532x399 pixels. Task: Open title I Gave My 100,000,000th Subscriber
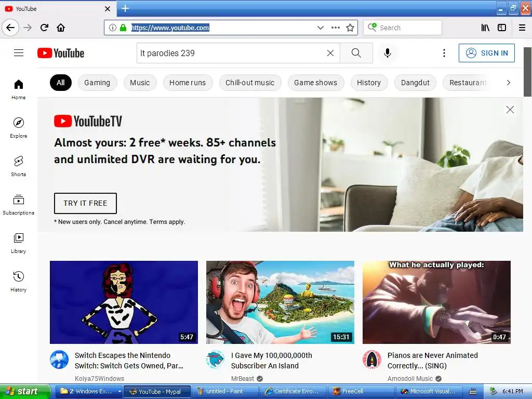271,361
